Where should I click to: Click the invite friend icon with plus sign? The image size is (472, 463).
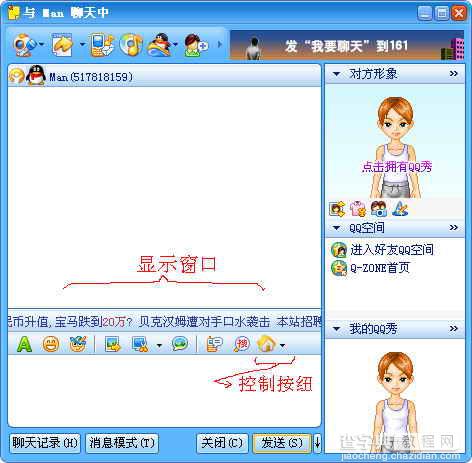(196, 45)
